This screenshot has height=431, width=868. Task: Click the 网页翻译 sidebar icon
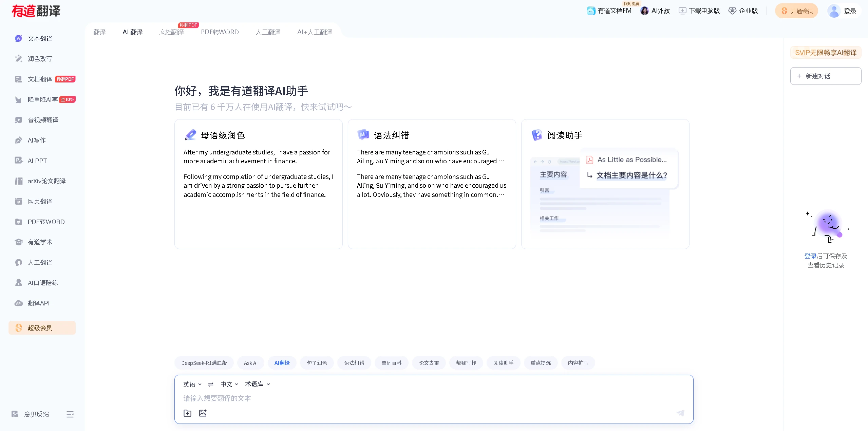point(19,201)
